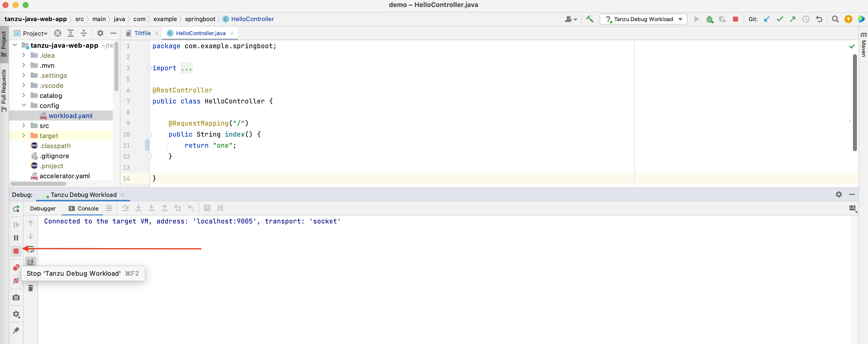
Task: Click the Build hammer icon
Action: (590, 19)
